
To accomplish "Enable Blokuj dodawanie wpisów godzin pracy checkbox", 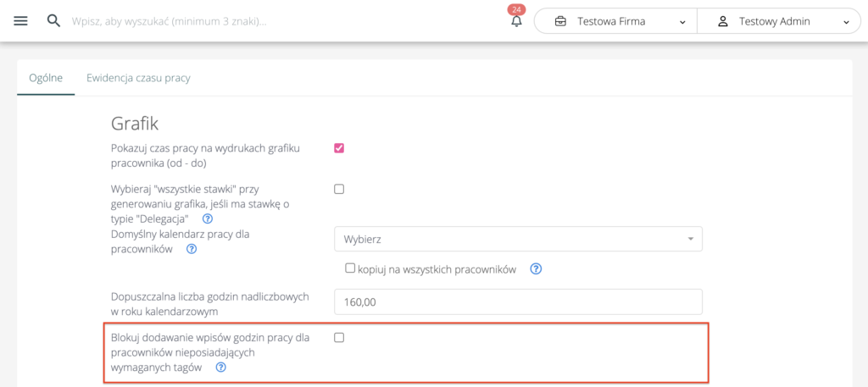I will (339, 337).
